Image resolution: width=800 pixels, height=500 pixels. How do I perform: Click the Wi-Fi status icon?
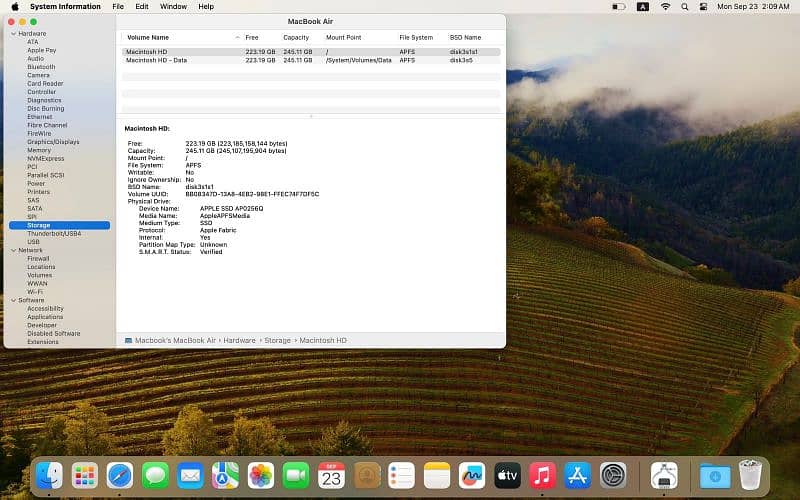point(666,6)
